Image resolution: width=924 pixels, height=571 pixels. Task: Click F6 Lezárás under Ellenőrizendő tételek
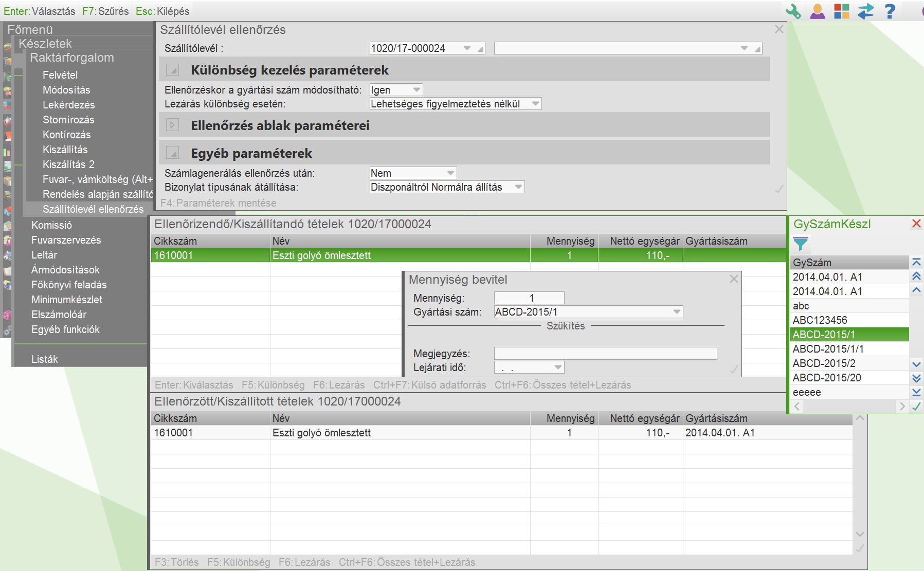(339, 385)
